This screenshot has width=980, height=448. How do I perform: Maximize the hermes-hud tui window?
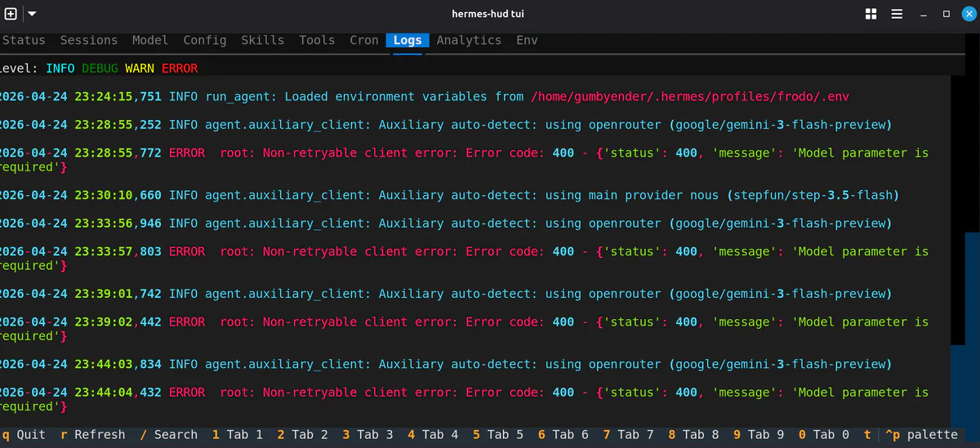[947, 14]
